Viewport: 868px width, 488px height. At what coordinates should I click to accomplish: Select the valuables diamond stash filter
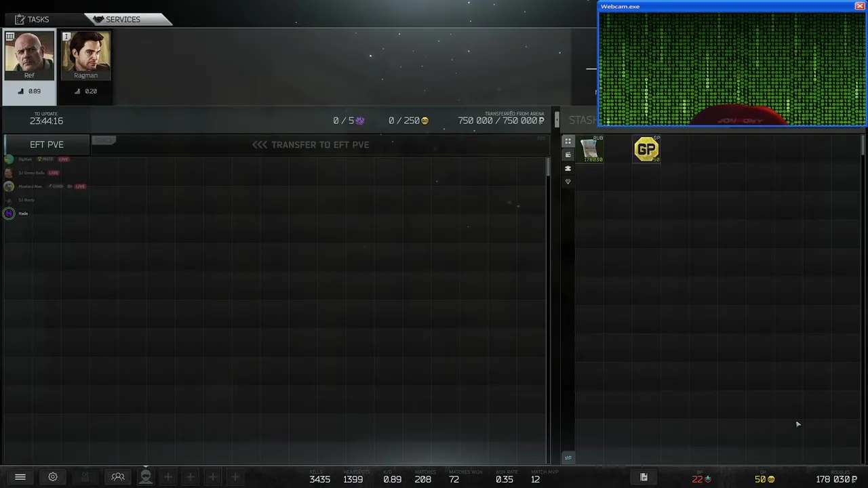[568, 182]
